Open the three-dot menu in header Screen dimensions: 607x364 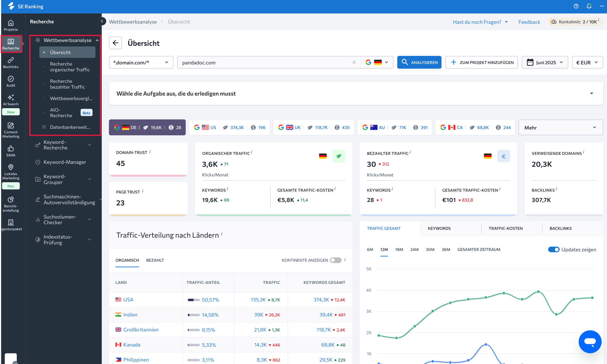tap(602, 6)
